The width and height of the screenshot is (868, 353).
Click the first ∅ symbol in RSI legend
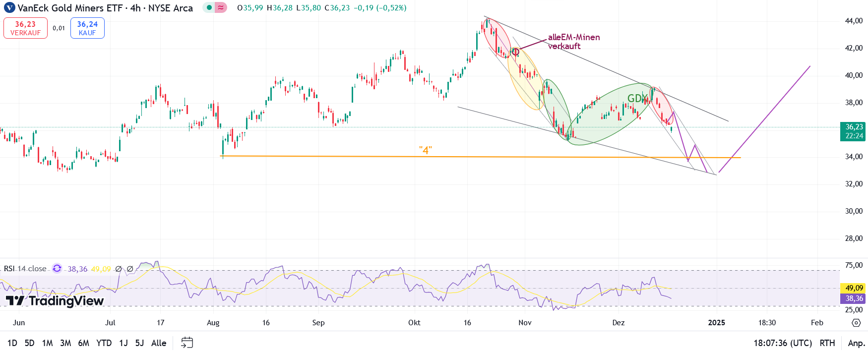tap(118, 269)
